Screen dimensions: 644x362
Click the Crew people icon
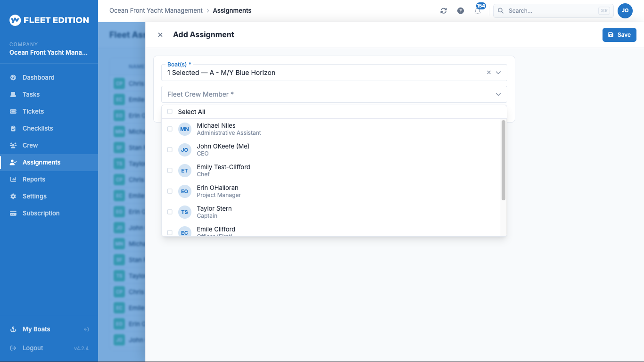coord(13,145)
